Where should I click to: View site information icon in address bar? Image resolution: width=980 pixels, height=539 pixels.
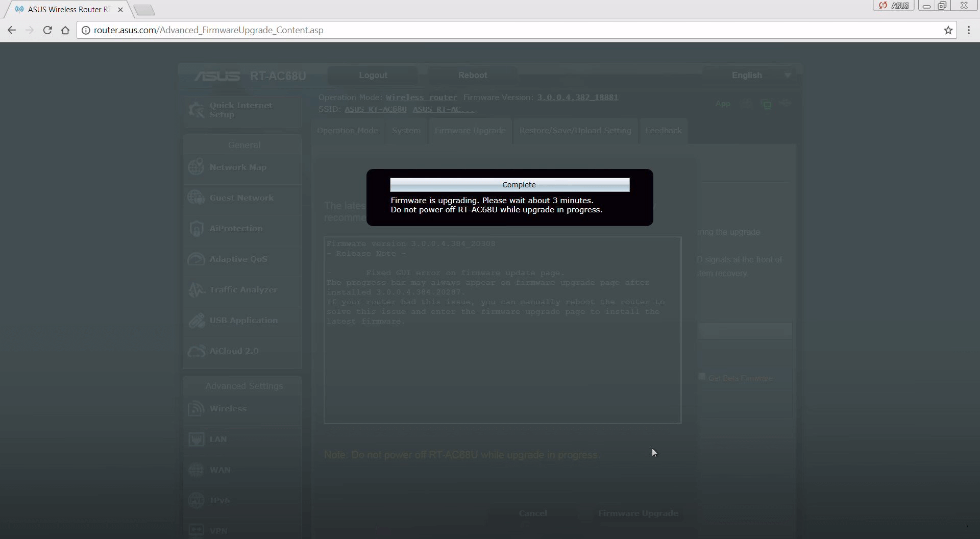tap(86, 30)
